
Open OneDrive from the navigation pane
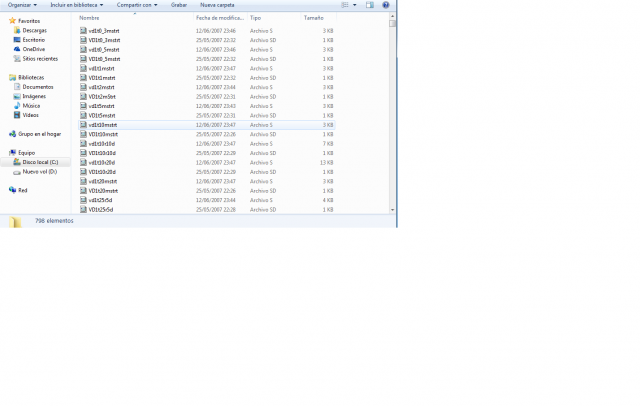coord(32,48)
